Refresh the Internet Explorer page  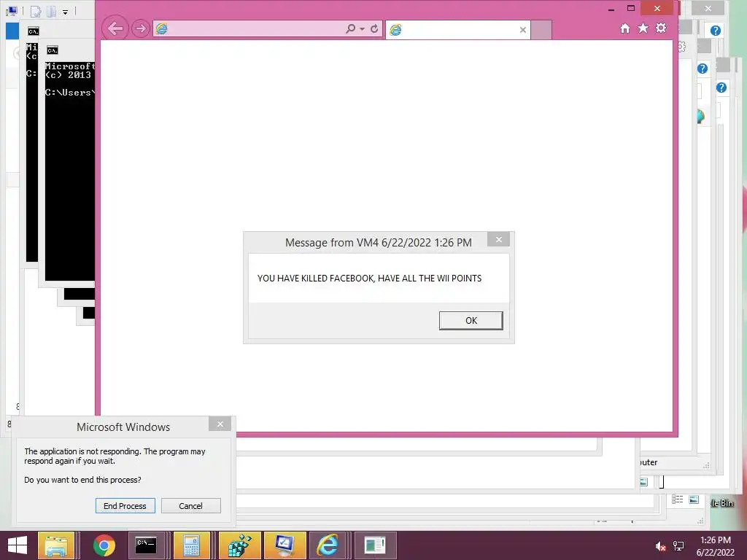coord(374,28)
